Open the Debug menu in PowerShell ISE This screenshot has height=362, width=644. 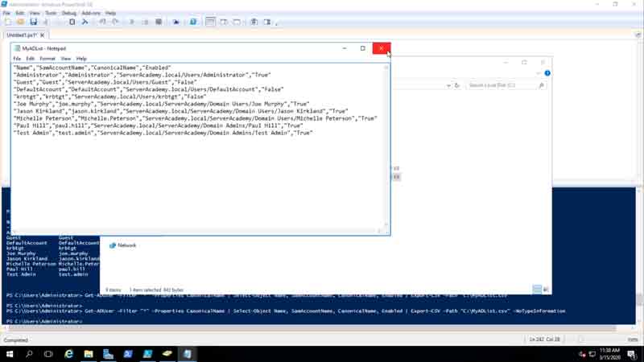[69, 13]
